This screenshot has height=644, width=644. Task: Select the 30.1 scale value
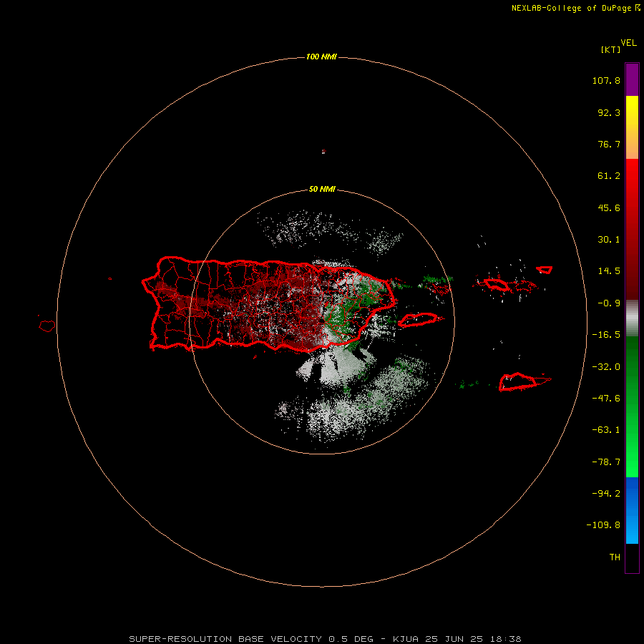[x=609, y=240]
